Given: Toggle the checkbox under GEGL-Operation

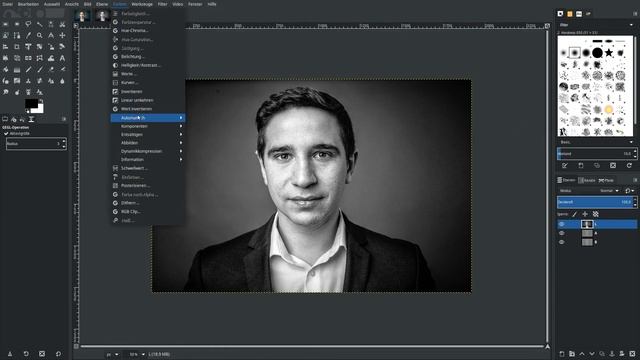Looking at the screenshot, I should click(x=6, y=133).
